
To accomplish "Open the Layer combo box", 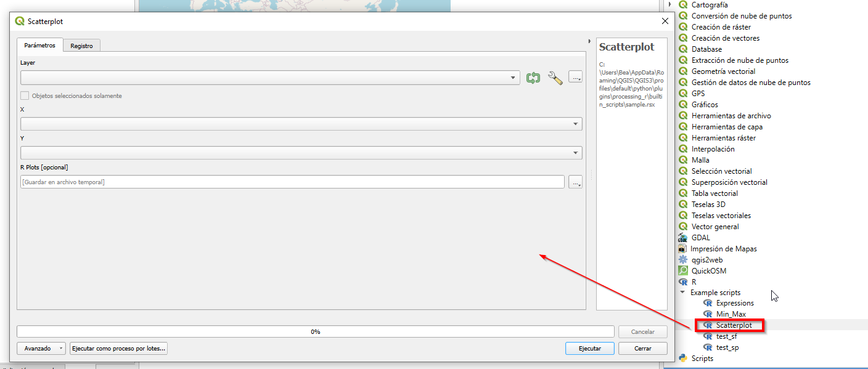I will tap(271, 78).
